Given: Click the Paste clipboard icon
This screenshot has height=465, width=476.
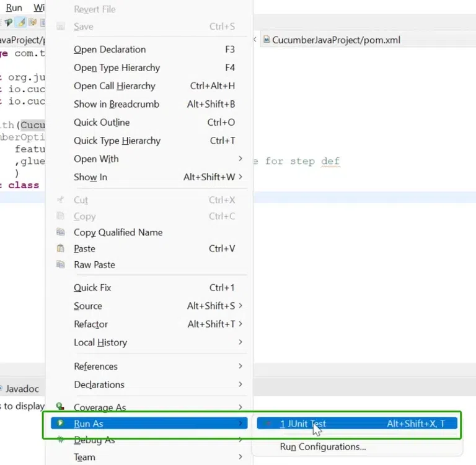Looking at the screenshot, I should click(60, 248).
